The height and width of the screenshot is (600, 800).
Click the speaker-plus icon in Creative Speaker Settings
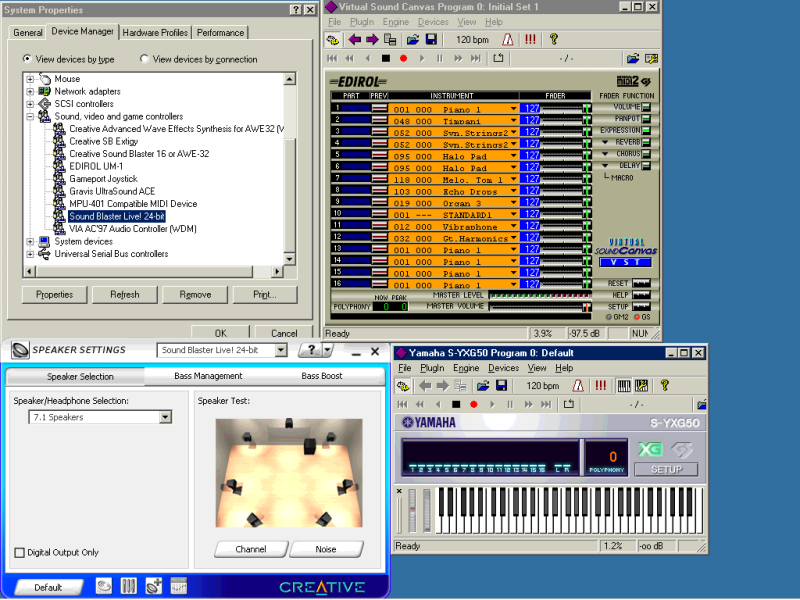pos(154,586)
